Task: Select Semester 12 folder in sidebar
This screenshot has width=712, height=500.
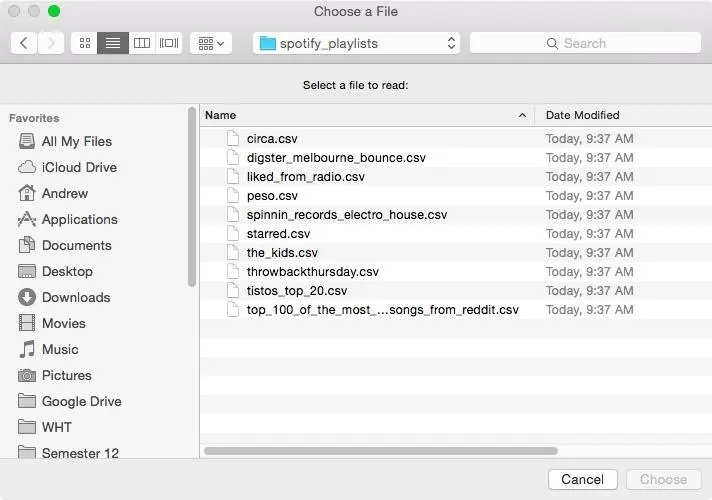Action: click(80, 452)
